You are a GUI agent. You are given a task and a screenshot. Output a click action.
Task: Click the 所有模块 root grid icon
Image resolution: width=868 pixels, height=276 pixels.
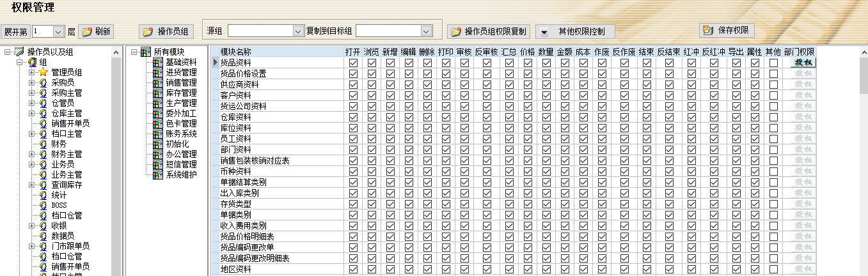(146, 52)
